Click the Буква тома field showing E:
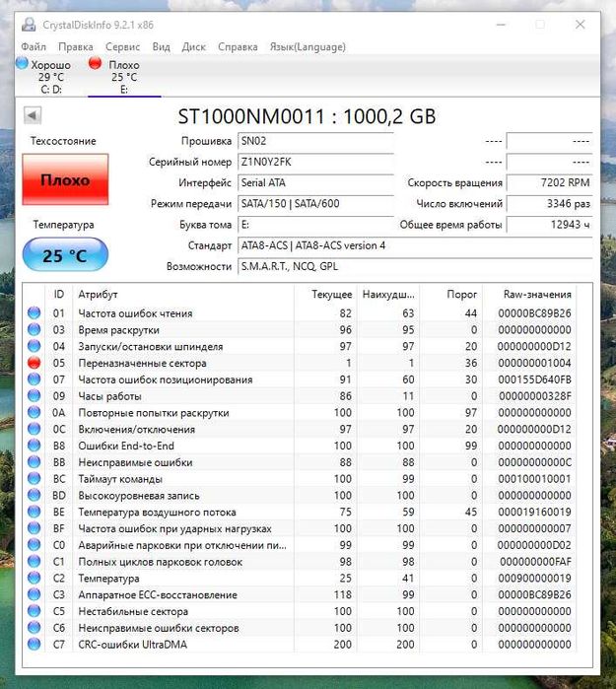 click(315, 225)
